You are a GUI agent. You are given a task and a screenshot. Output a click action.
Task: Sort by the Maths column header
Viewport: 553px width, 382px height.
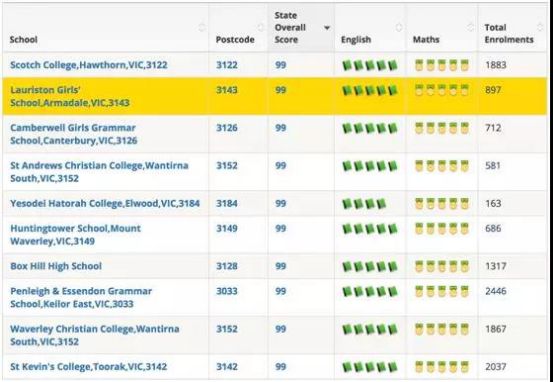coord(426,40)
